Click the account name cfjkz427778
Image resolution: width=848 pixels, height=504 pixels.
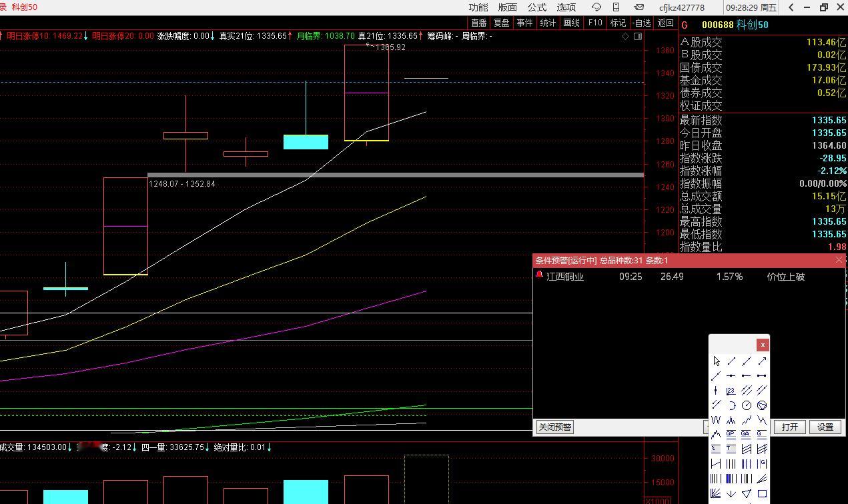coord(682,8)
